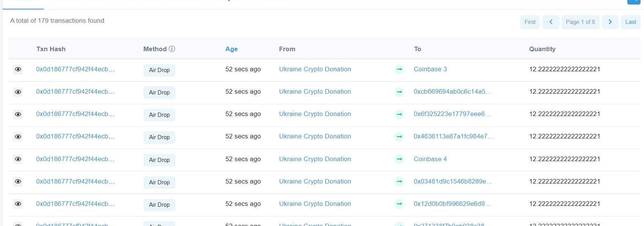644x226 pixels.
Task: Go to the previous page of transactions
Action: 551,22
